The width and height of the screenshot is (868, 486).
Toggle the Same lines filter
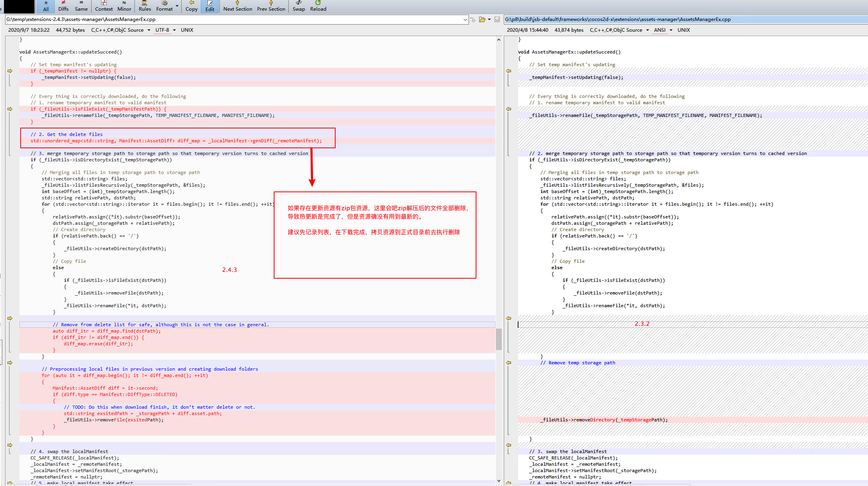pyautogui.click(x=81, y=6)
